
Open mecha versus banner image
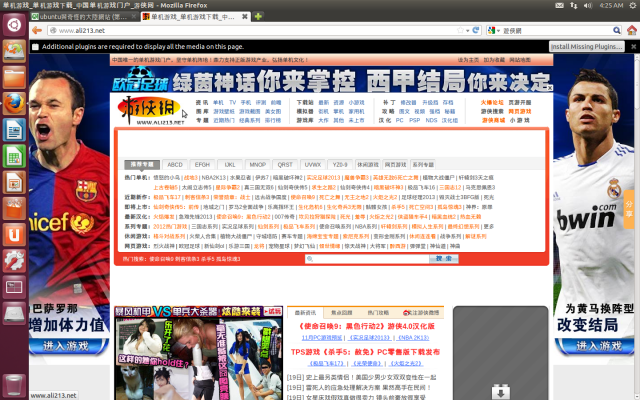coord(198,312)
